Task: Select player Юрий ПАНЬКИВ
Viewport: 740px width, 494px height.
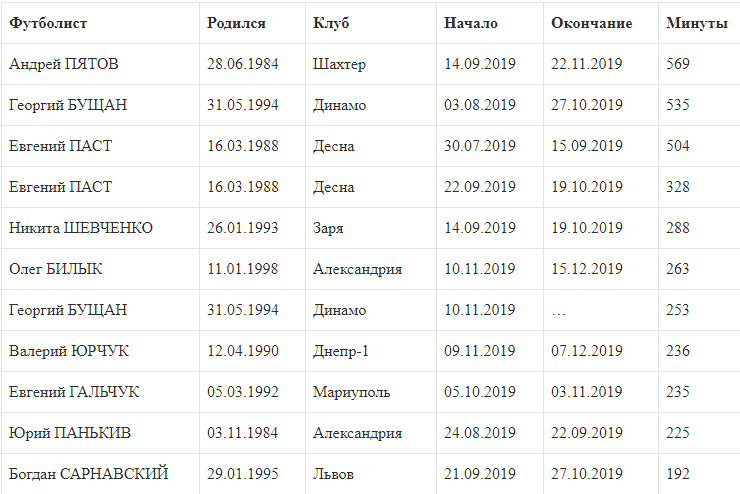Action: [x=70, y=433]
